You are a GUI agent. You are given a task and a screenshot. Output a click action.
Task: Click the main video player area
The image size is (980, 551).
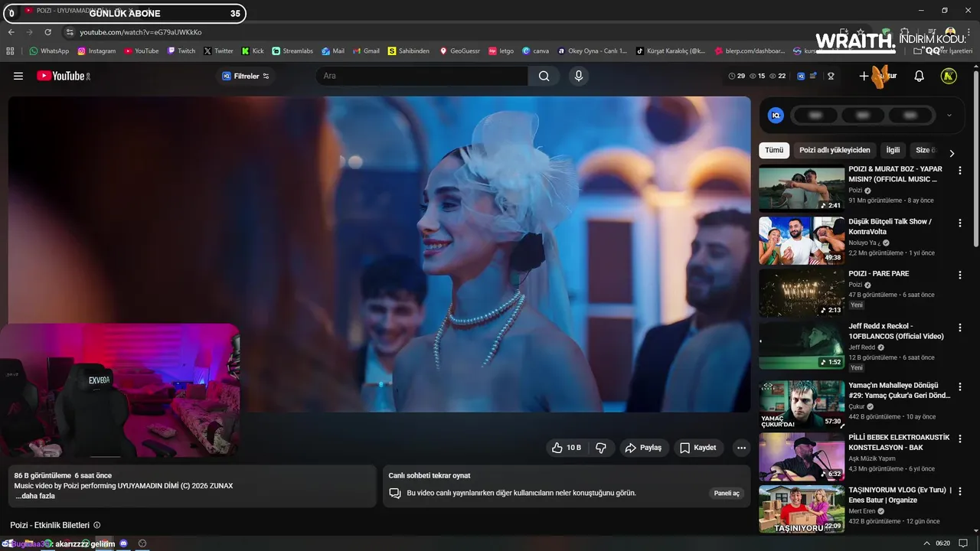[379, 254]
